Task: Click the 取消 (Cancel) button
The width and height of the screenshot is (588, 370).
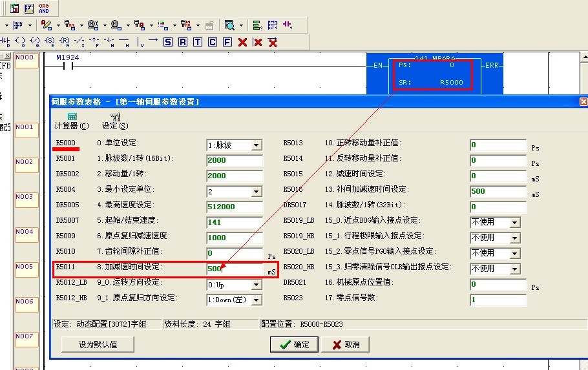Action: coord(345,345)
